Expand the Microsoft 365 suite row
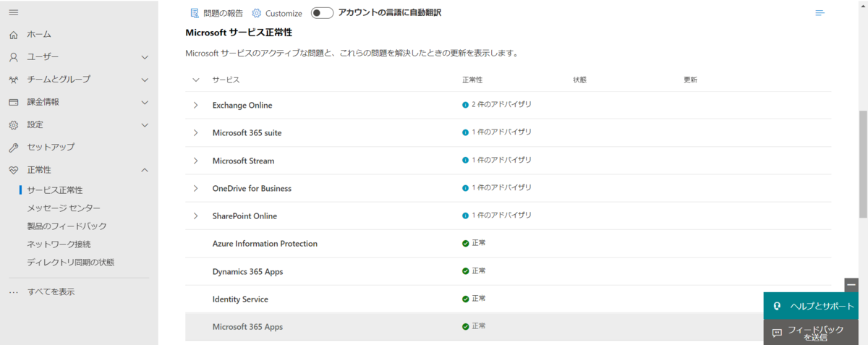 tap(195, 133)
